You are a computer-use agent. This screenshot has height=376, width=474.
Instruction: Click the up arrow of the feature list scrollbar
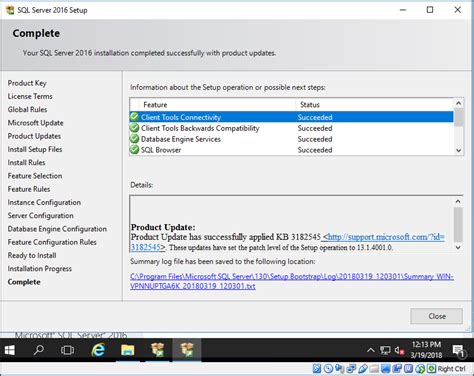point(458,103)
